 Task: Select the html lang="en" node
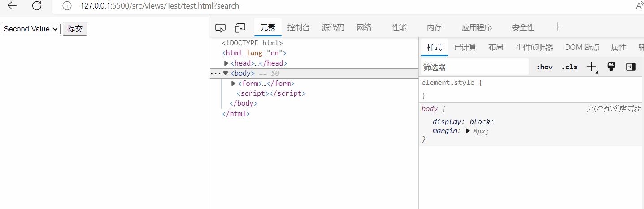[x=254, y=53]
